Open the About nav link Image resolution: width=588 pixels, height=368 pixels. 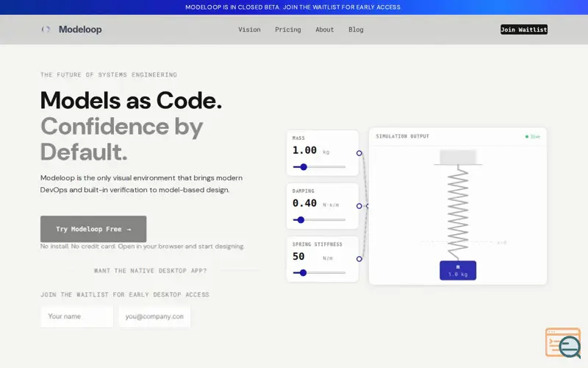(x=324, y=29)
